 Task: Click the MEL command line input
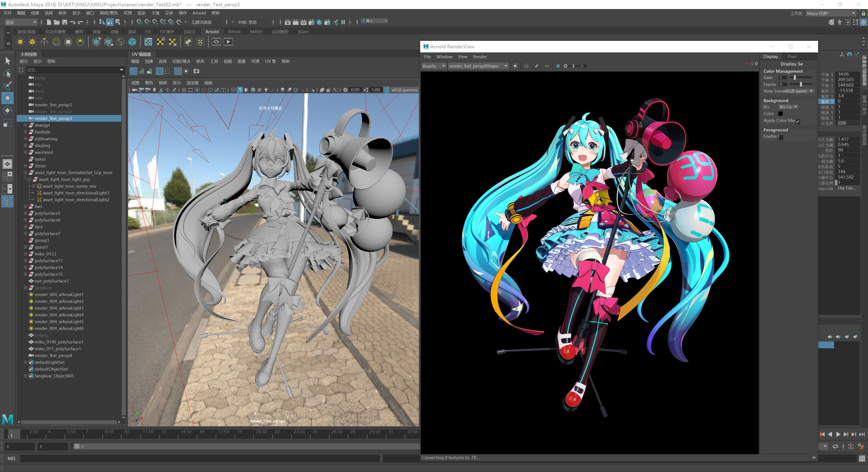[x=200, y=458]
